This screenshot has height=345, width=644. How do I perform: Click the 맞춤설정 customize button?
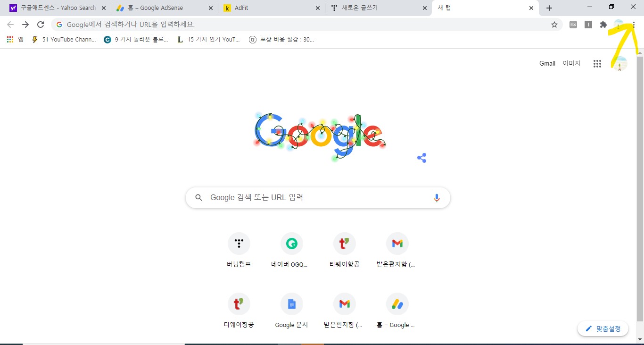[x=603, y=328]
